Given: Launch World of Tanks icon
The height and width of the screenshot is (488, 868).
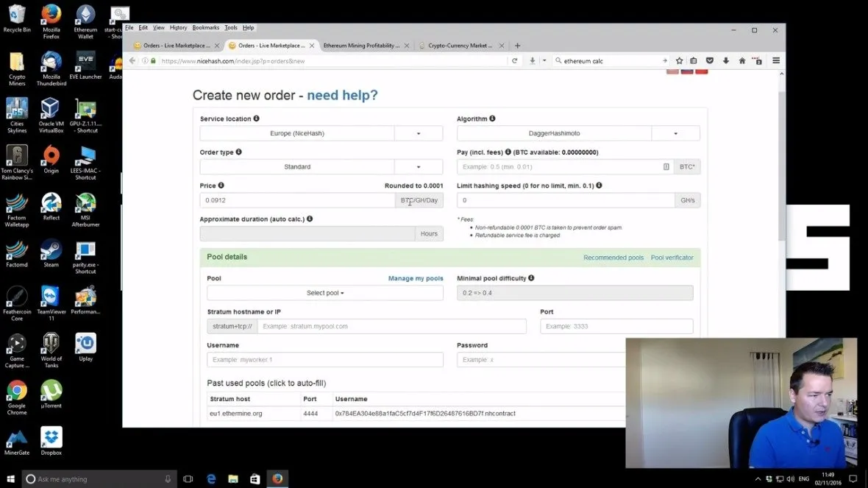Looking at the screenshot, I should (51, 350).
